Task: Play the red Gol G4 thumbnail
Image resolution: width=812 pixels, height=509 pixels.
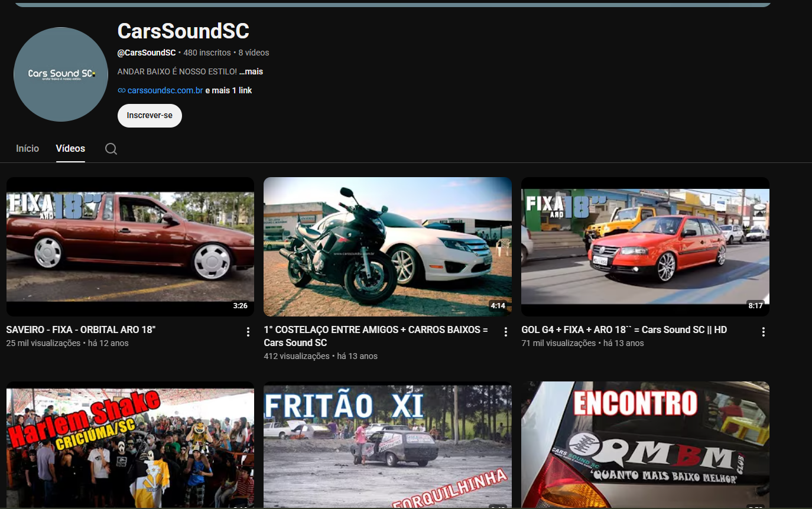Action: (x=645, y=247)
